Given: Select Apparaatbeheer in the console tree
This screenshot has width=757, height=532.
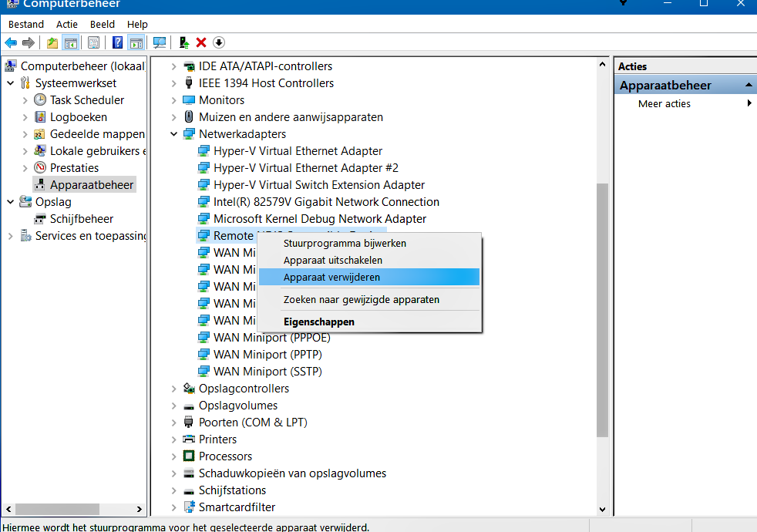Looking at the screenshot, I should tap(91, 185).
